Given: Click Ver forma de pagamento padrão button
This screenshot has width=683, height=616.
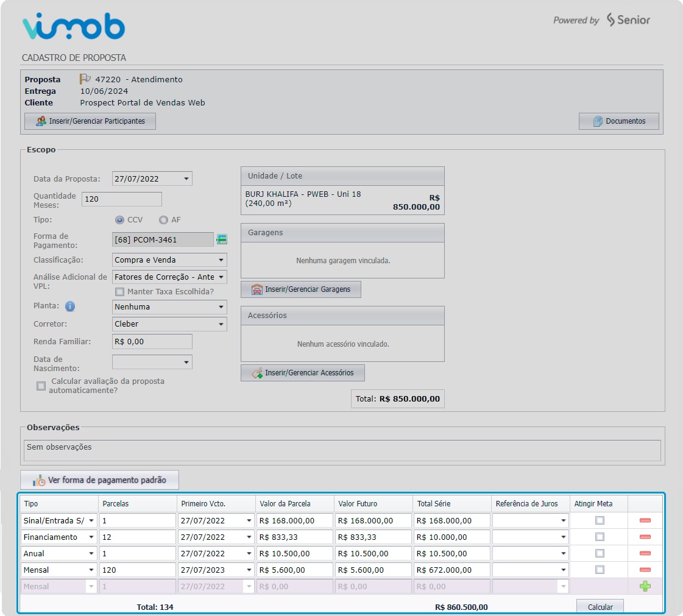Looking at the screenshot, I should [x=100, y=480].
